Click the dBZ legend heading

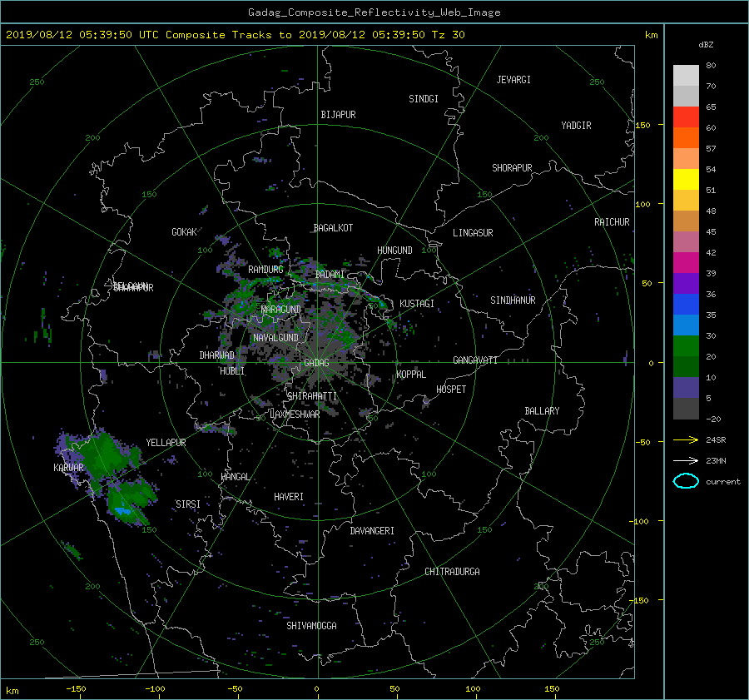click(x=706, y=44)
